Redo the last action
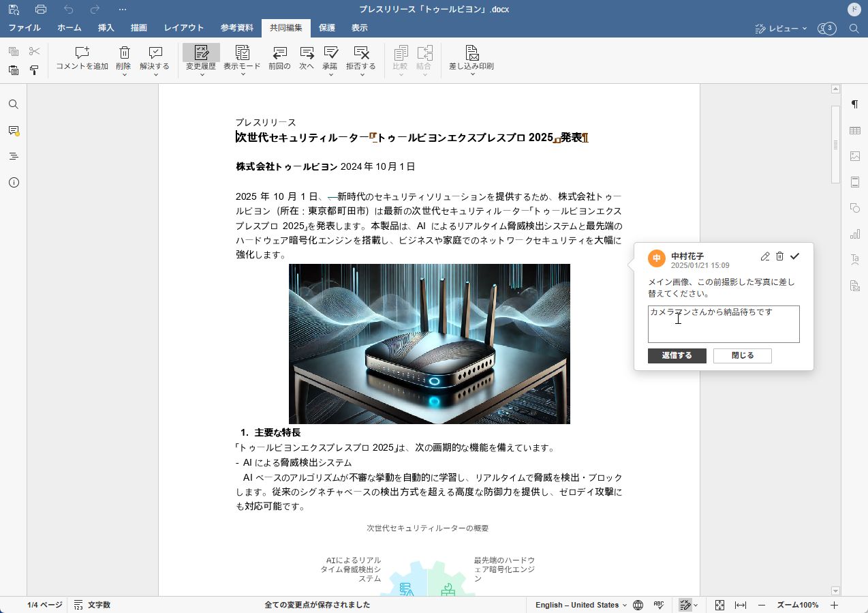This screenshot has height=613, width=868. (x=95, y=10)
